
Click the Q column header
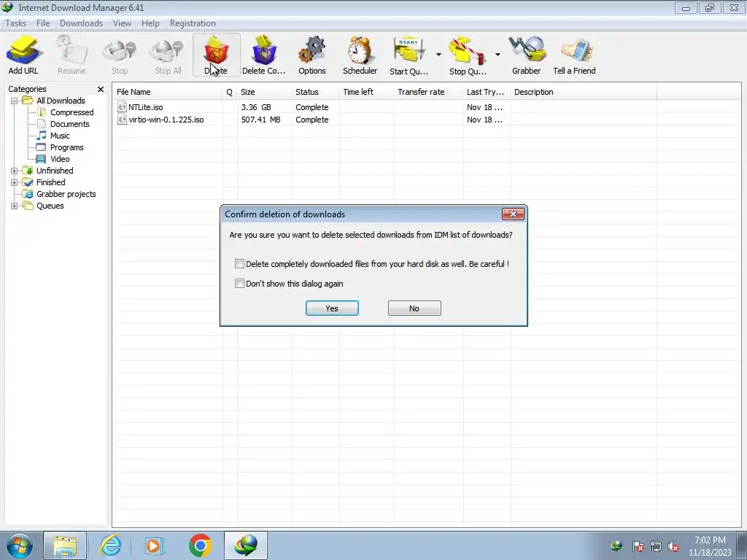[230, 92]
